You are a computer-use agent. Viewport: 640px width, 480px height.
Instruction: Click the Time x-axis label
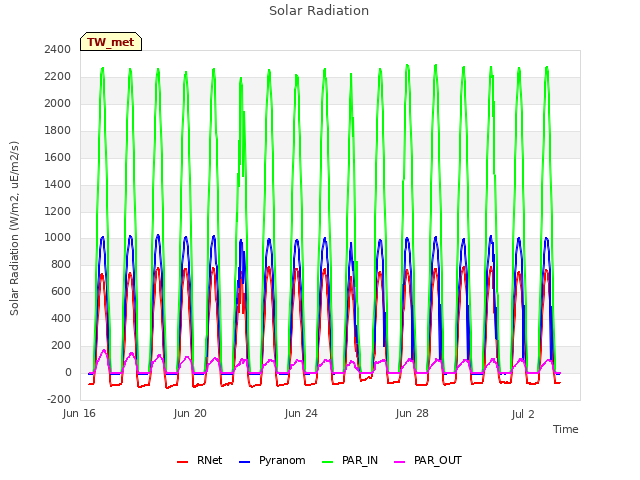(x=565, y=429)
